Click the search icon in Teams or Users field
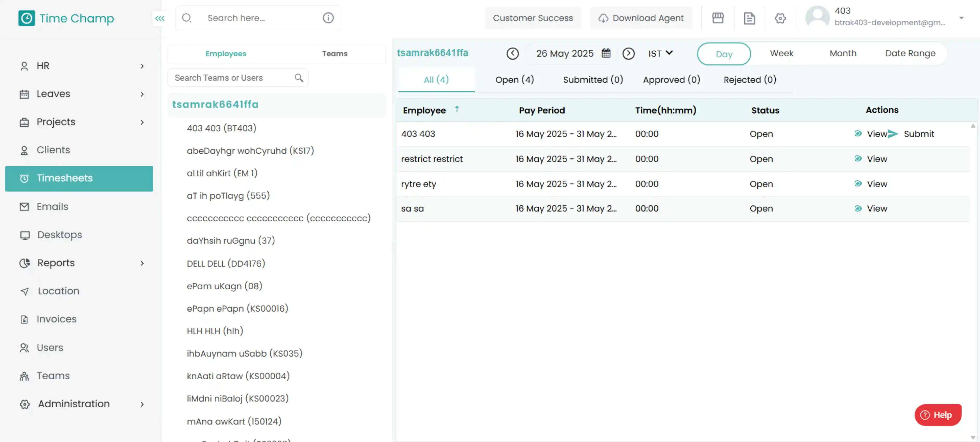 point(299,78)
